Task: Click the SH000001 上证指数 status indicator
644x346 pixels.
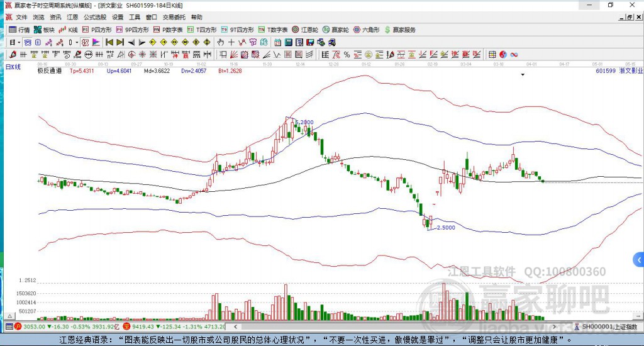Action: (606, 326)
